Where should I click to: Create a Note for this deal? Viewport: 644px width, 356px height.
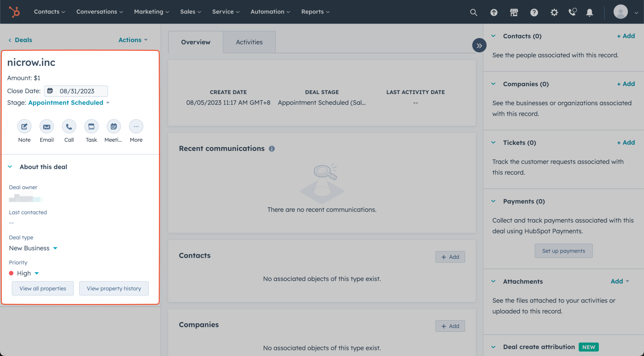pyautogui.click(x=24, y=126)
